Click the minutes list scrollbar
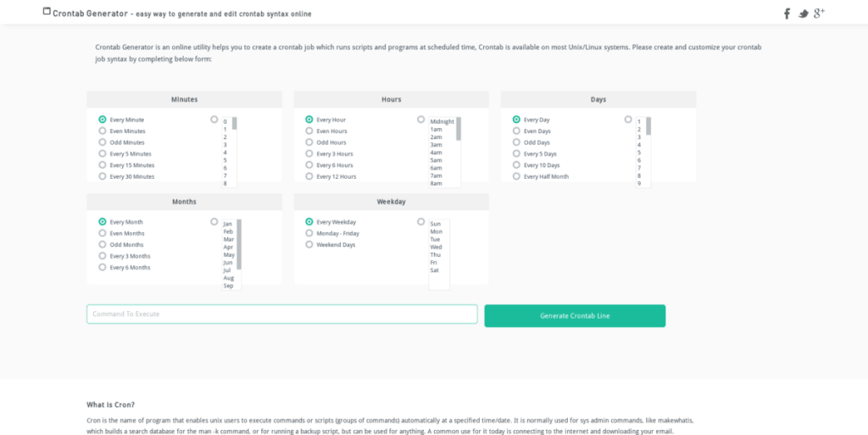This screenshot has height=435, width=868. click(234, 125)
